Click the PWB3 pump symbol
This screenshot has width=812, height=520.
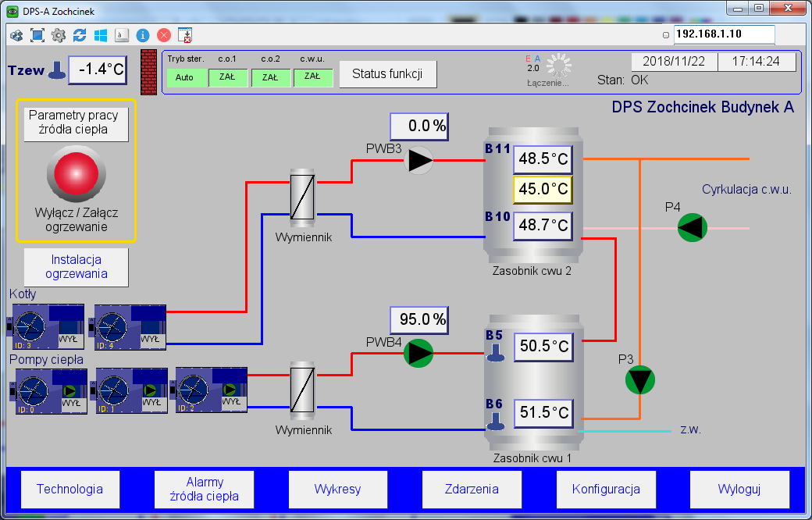point(418,160)
